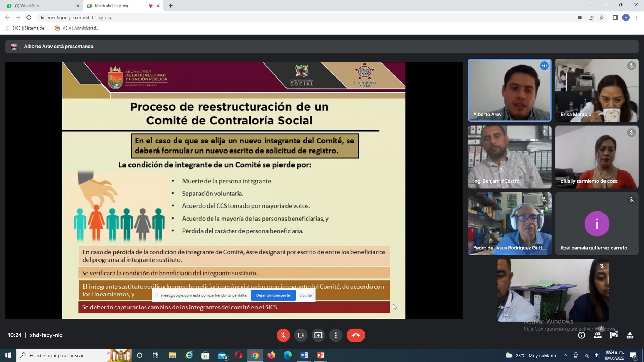Open the chat with everyone panel
Viewport: 644px width, 362px height.
(x=614, y=335)
